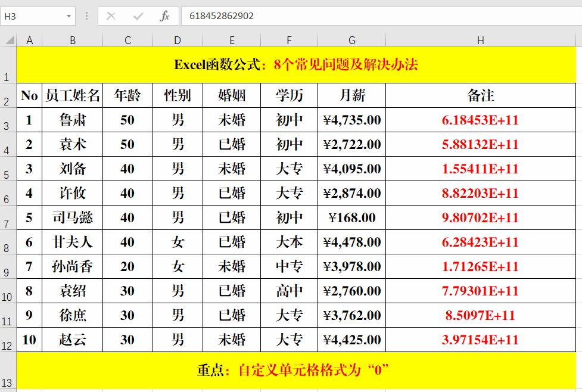Select the 月薪 header cell
The image size is (582, 392).
point(351,95)
